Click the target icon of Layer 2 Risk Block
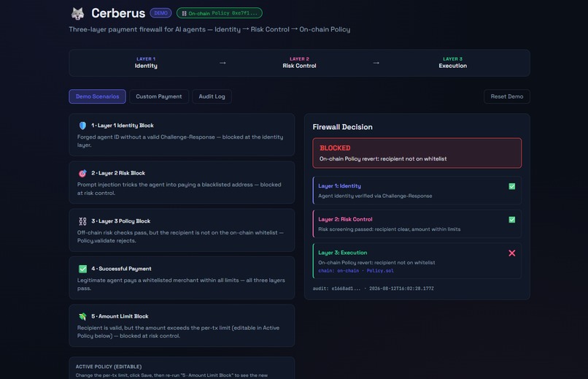The width and height of the screenshot is (588, 379). coord(83,173)
